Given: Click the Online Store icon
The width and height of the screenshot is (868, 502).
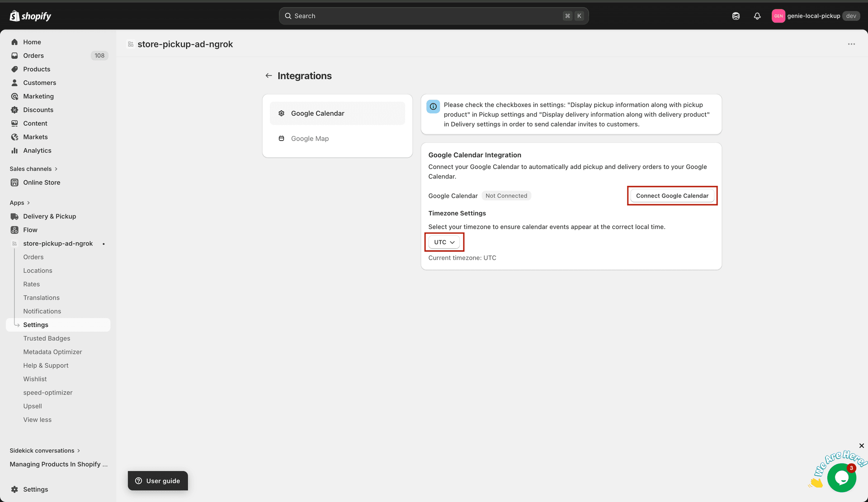Looking at the screenshot, I should (x=14, y=183).
